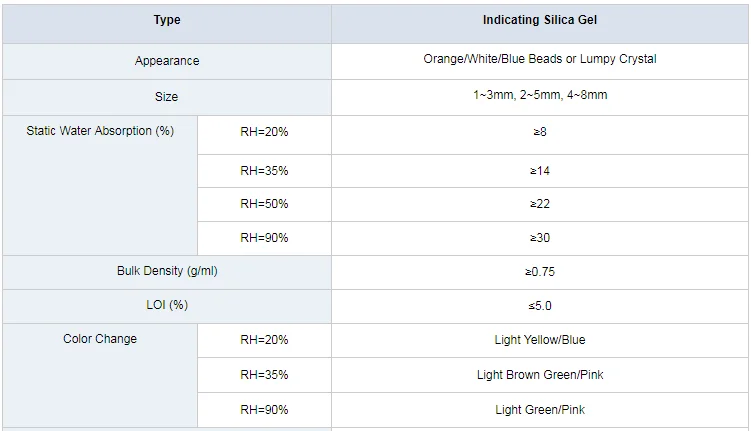
Task: Click the "≥14" absorption value
Action: [x=540, y=171]
